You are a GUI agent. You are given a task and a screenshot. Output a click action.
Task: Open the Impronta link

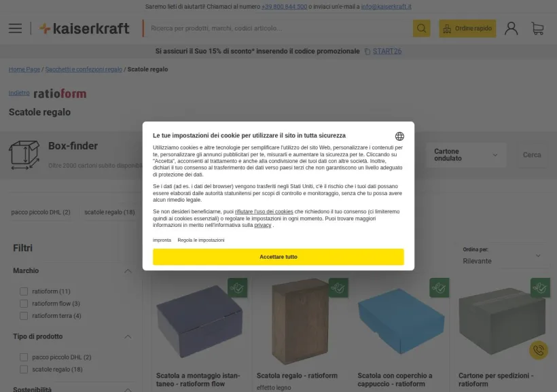coord(162,240)
